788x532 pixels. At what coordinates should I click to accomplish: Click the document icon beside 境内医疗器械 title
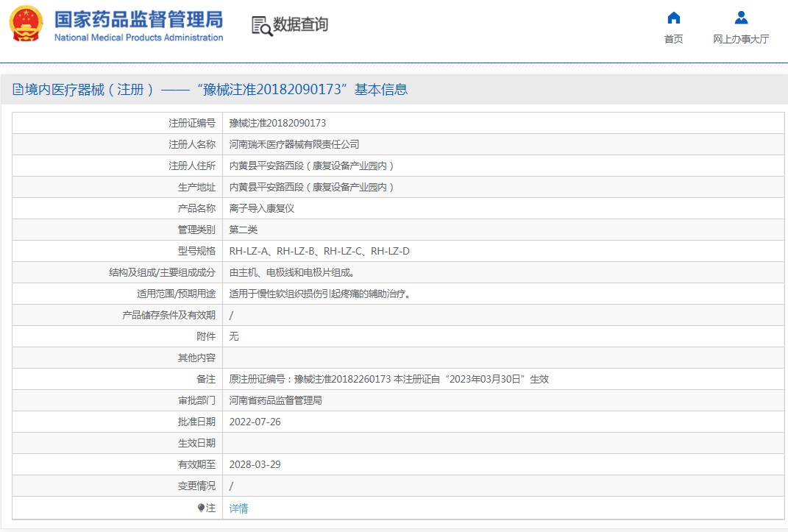[18, 90]
